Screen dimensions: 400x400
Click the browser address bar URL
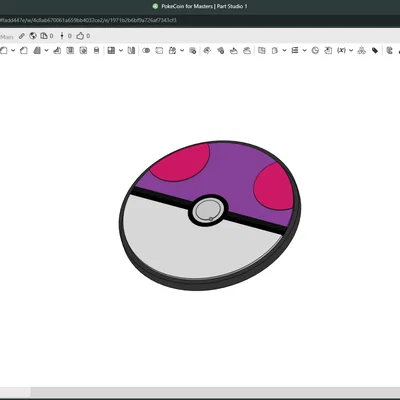click(88, 20)
